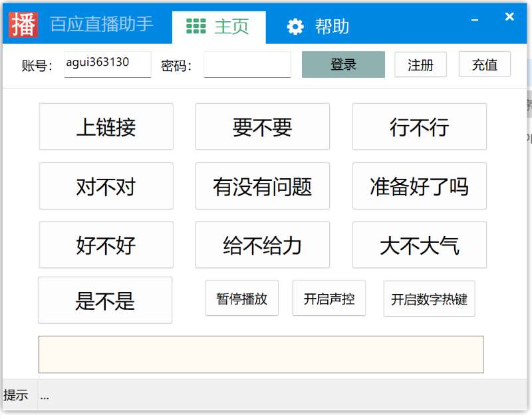The height and width of the screenshot is (419, 532).
Task: Trigger 给不给力 button
Action: [263, 245]
